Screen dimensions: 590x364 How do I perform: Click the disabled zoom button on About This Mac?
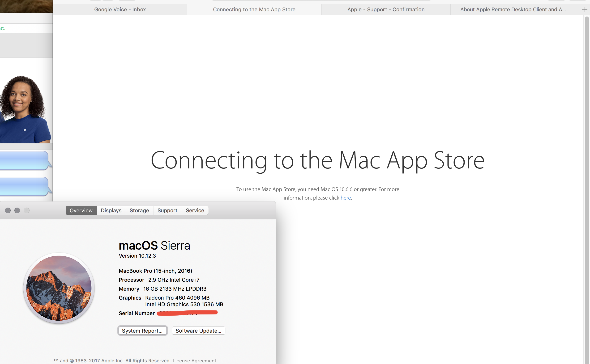27,210
